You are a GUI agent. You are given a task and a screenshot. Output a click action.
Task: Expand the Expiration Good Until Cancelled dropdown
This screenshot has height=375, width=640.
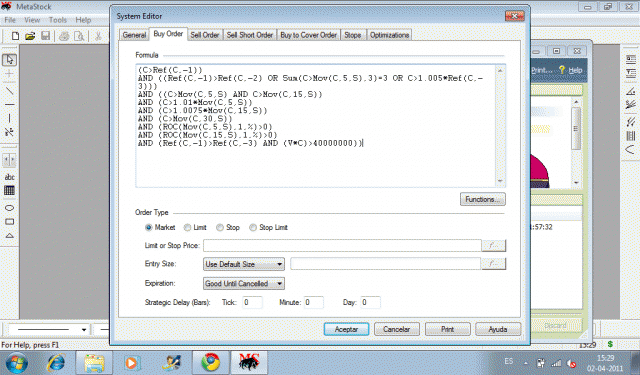pos(244,283)
